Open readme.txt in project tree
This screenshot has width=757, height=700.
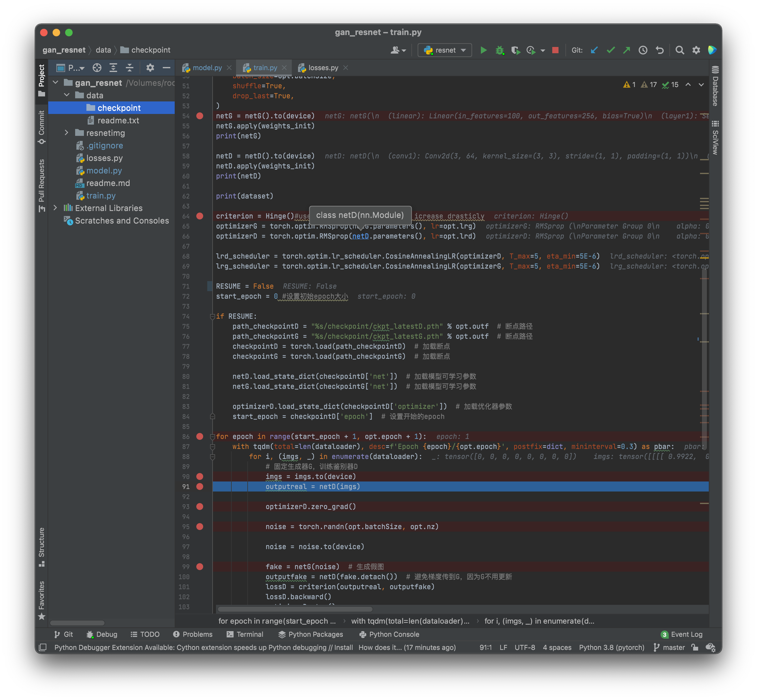[x=118, y=121]
